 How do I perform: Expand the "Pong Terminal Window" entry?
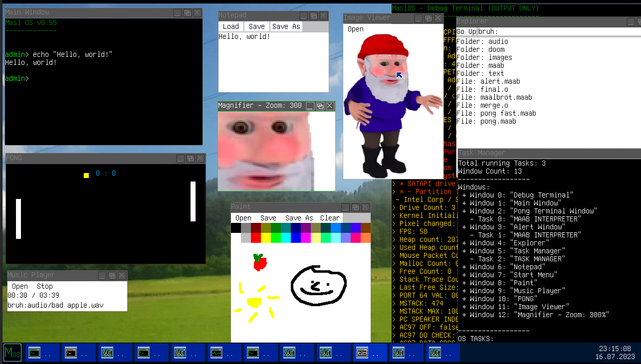[464, 211]
